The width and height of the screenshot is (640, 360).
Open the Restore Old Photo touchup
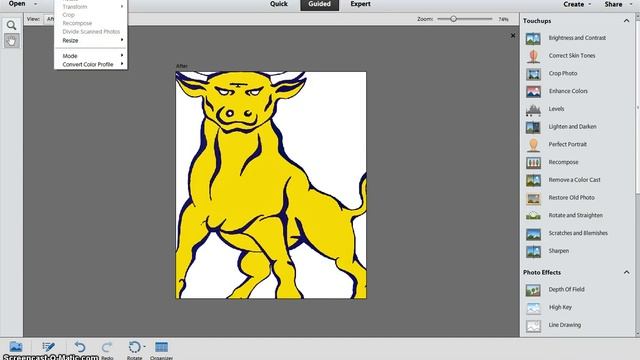tap(560, 198)
